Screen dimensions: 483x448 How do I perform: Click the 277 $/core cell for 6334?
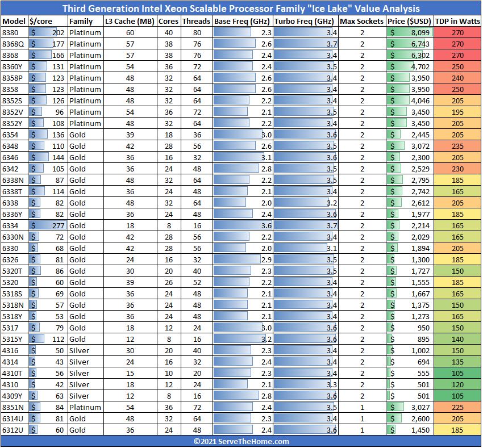pos(48,225)
